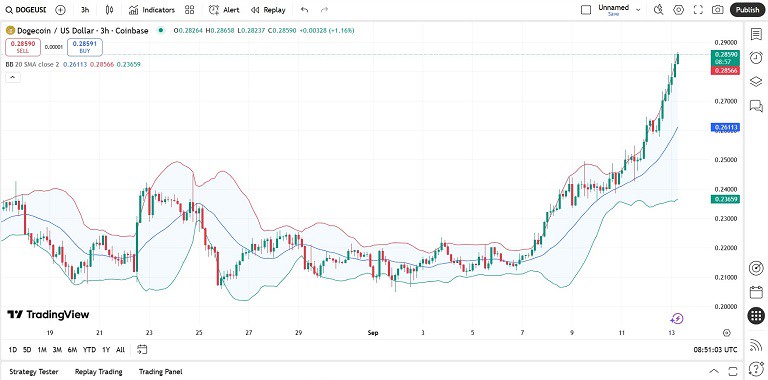Viewport: 768px width, 380px height.
Task: Click the green 0.23659 lower band label
Action: [x=725, y=199]
